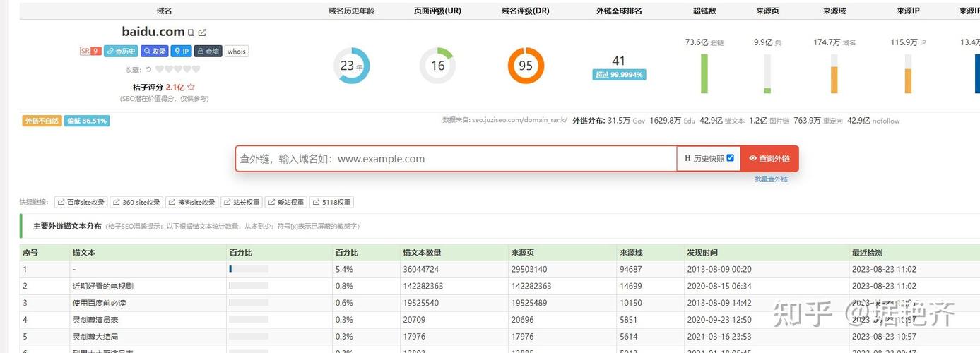Click the first favorite heart icon
This screenshot has height=353, width=980.
click(160, 69)
